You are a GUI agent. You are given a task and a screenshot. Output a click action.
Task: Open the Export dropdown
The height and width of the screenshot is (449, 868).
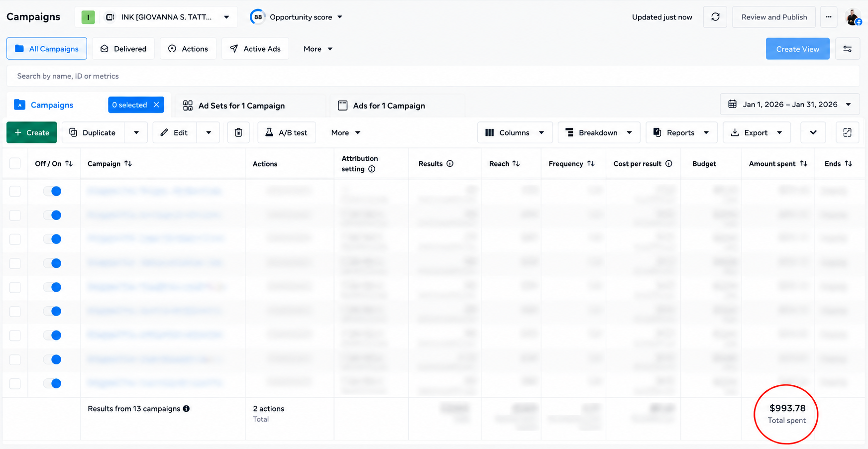click(757, 132)
